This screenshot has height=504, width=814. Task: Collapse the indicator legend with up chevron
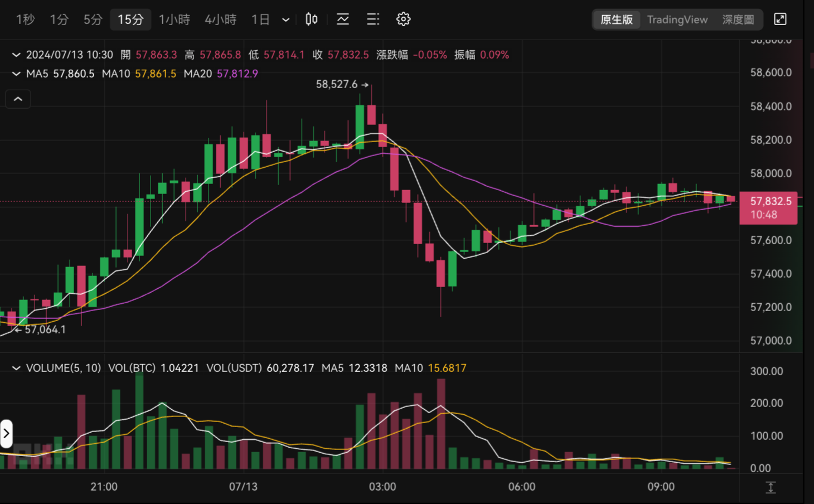click(18, 99)
